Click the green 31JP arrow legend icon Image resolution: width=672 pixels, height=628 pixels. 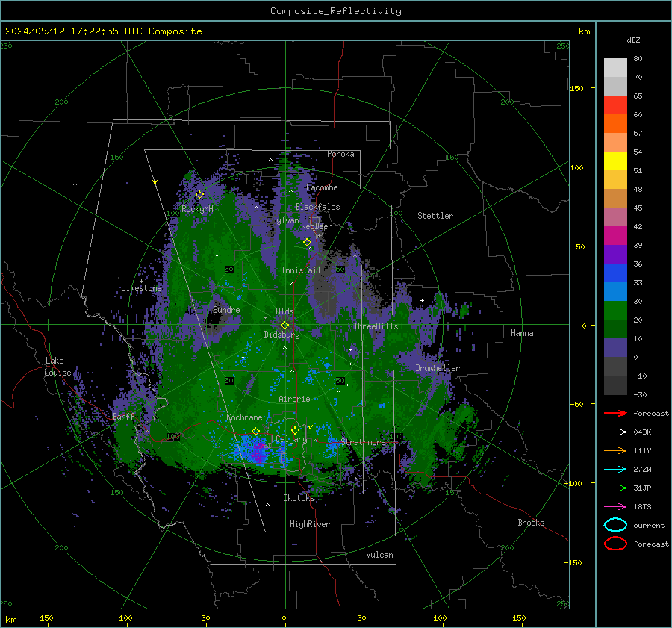point(615,488)
